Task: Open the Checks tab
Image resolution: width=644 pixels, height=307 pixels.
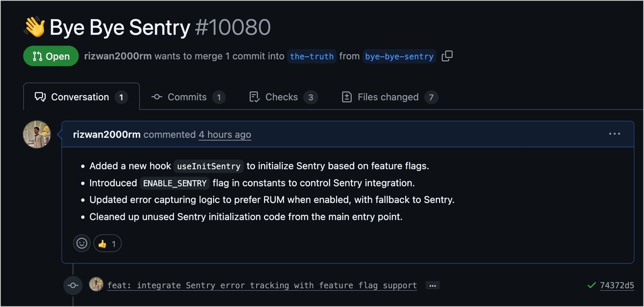Action: coord(283,97)
